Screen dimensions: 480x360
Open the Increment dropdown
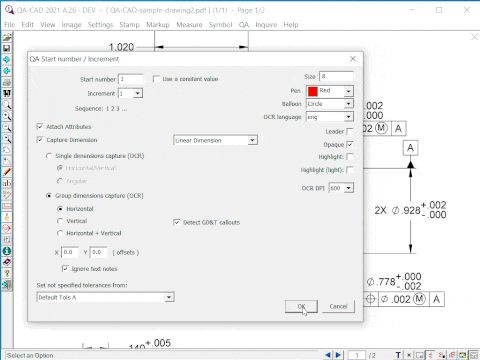coord(138,93)
